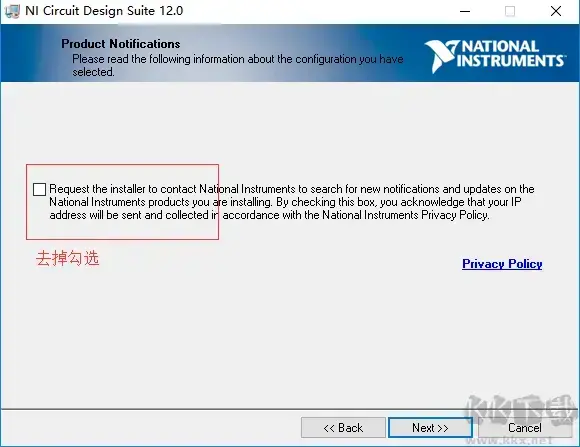Close the NI Circuit Design Suite window

tap(556, 11)
